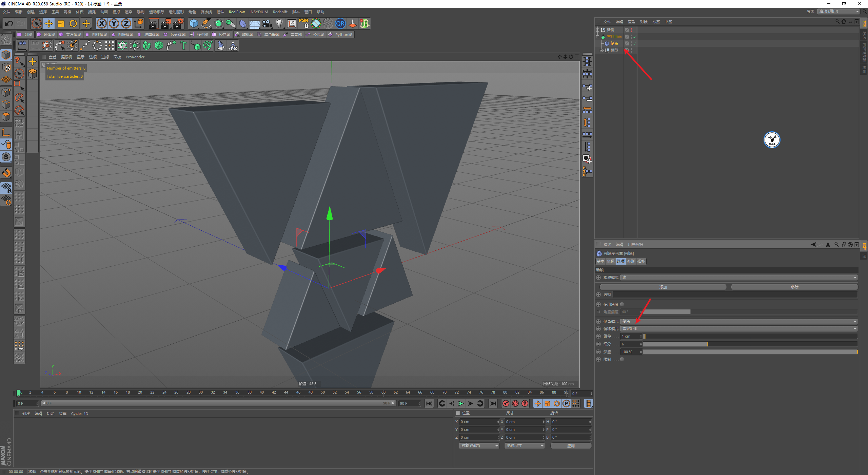Open the 倒角模式 dropdown

click(x=738, y=321)
